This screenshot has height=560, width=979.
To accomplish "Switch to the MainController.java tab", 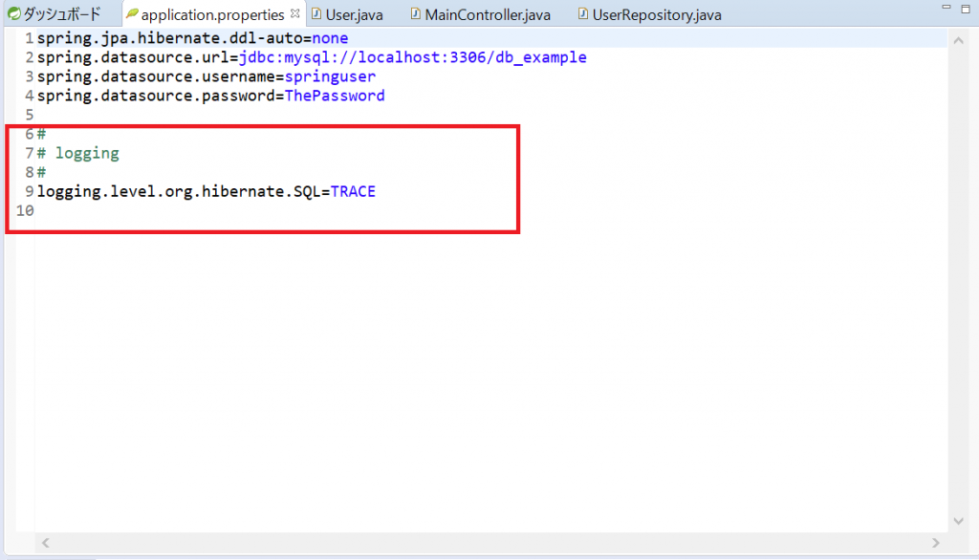I will coord(487,15).
